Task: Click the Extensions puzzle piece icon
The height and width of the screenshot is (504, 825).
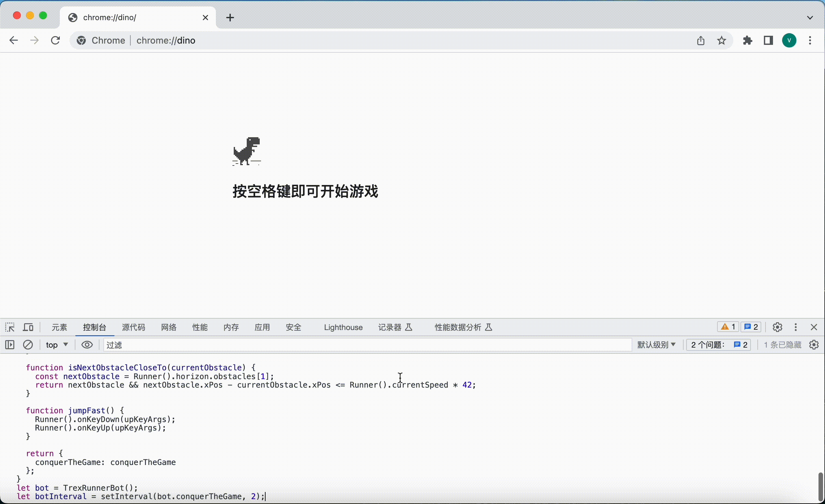Action: (747, 41)
